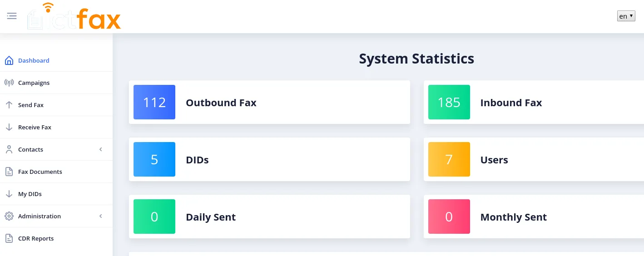Click the Contacts person icon

(9, 149)
